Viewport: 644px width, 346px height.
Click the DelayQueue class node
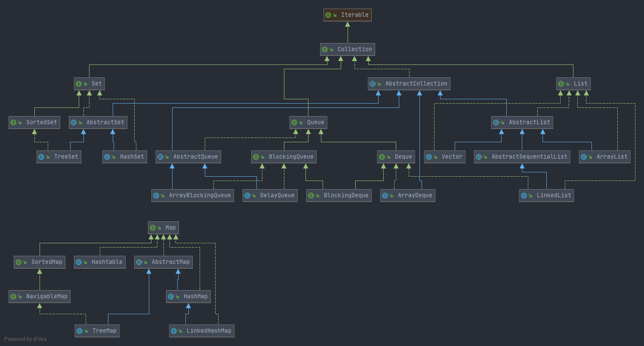click(x=270, y=196)
